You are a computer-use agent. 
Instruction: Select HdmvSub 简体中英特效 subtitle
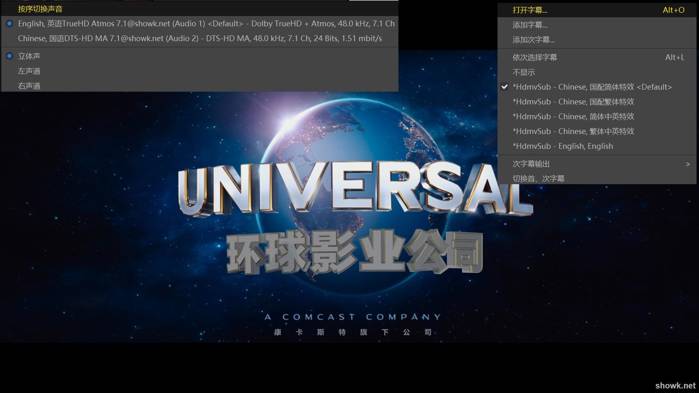597,116
